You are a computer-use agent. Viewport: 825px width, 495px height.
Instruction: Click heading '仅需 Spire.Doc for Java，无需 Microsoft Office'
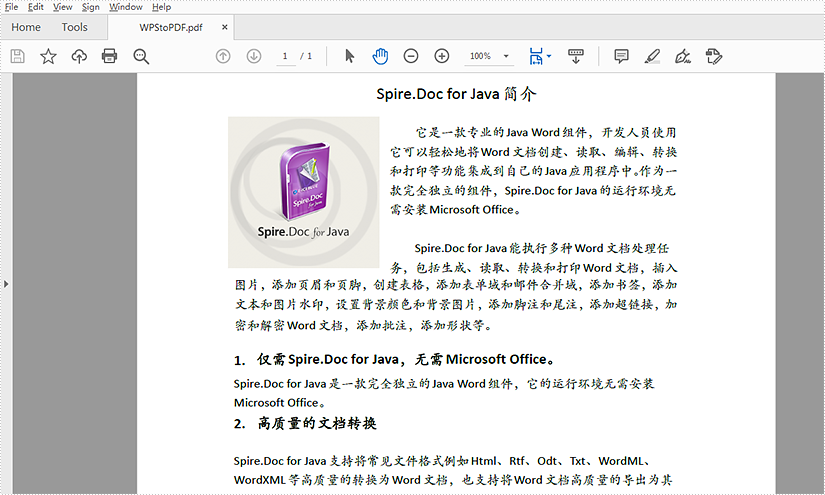pos(405,359)
